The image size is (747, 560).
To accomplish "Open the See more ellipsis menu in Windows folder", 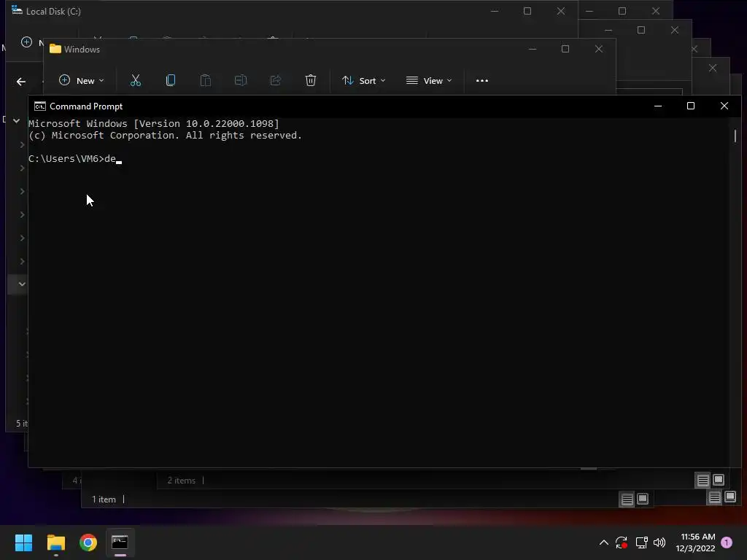I will tap(482, 80).
